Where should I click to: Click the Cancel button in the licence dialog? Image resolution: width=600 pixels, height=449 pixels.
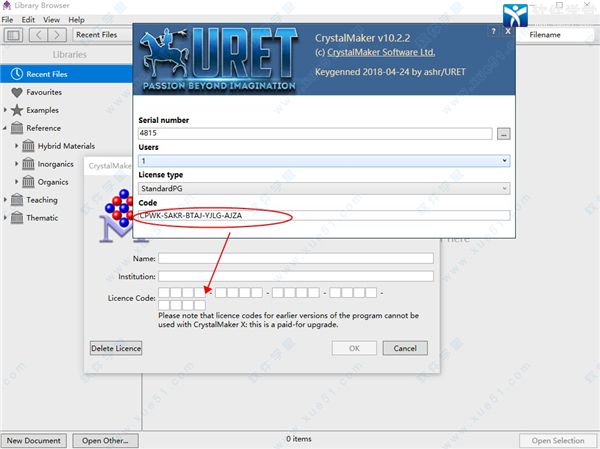[405, 348]
